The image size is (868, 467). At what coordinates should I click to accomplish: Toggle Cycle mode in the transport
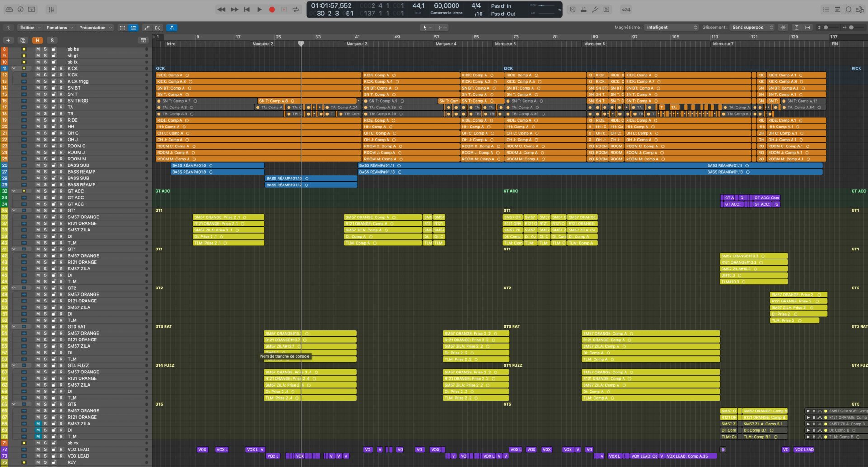tap(296, 9)
